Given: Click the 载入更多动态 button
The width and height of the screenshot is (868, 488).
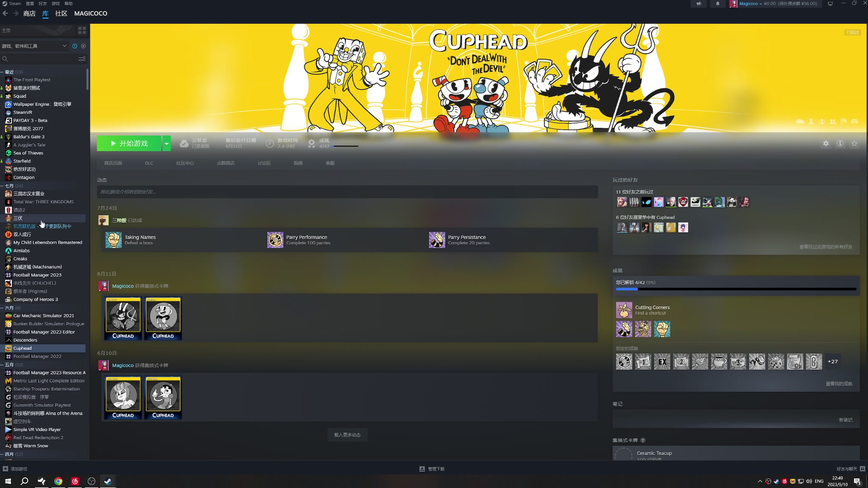Looking at the screenshot, I should point(347,435).
